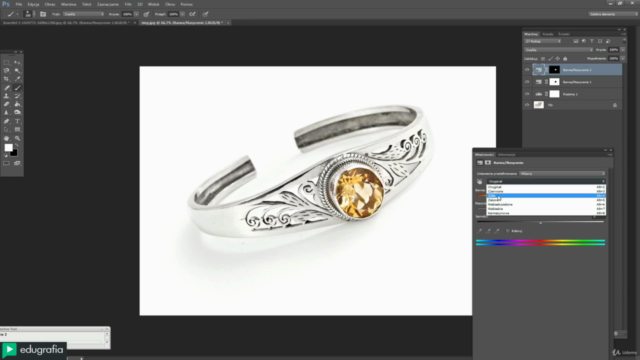Select the Crop tool

[x=7, y=79]
